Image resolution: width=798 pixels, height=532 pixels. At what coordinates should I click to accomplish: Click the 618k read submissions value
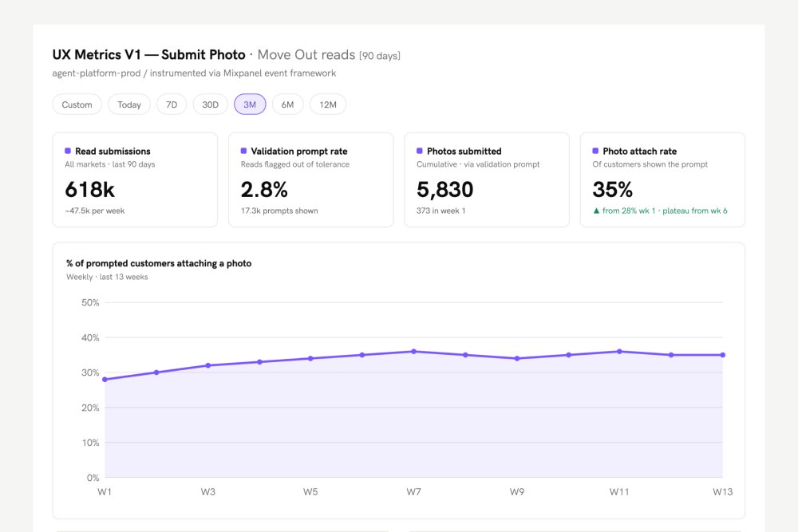pos(89,190)
